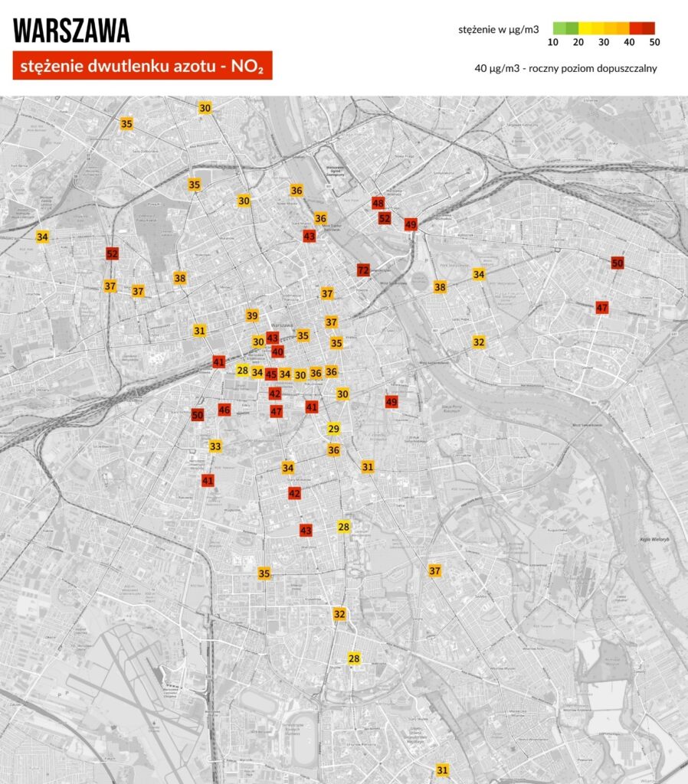
Task: Click '40 µg/m3 - roczny poziom dopuszczalny' note
Action: click(x=565, y=68)
